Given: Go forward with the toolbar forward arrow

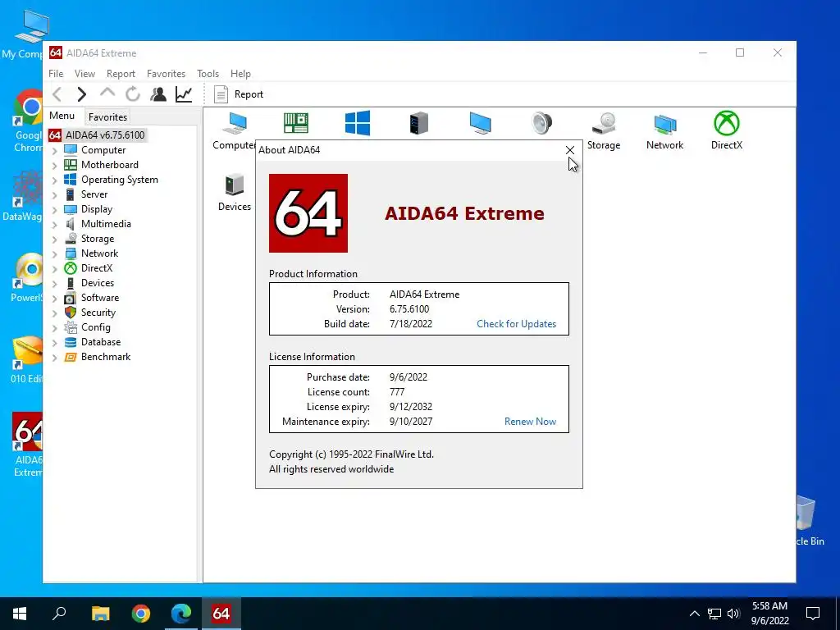Looking at the screenshot, I should coord(81,94).
